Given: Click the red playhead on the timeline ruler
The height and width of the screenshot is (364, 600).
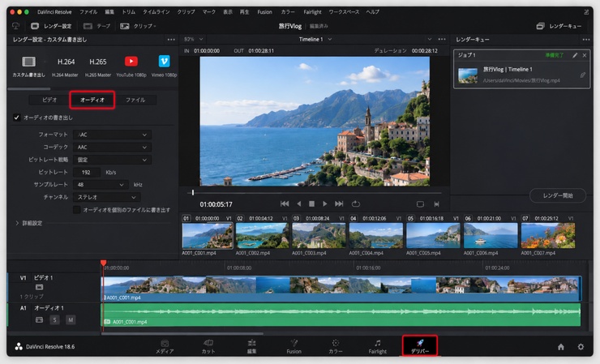Looking at the screenshot, I should 103,263.
